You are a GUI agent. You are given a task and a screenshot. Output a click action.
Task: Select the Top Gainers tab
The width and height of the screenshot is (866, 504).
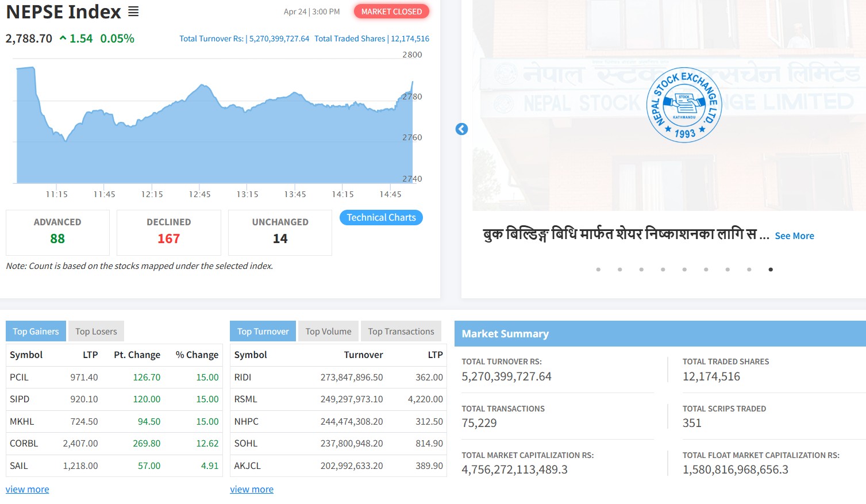click(x=36, y=332)
